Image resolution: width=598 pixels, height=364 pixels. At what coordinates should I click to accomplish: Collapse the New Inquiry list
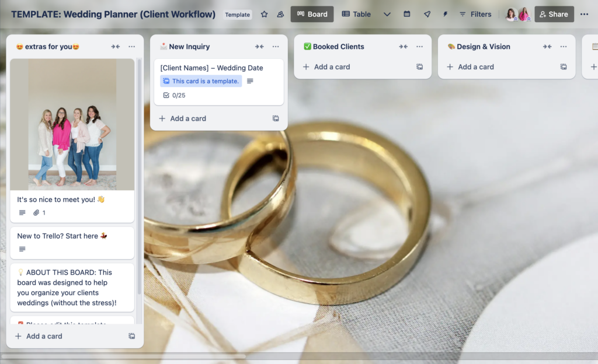[x=259, y=47]
